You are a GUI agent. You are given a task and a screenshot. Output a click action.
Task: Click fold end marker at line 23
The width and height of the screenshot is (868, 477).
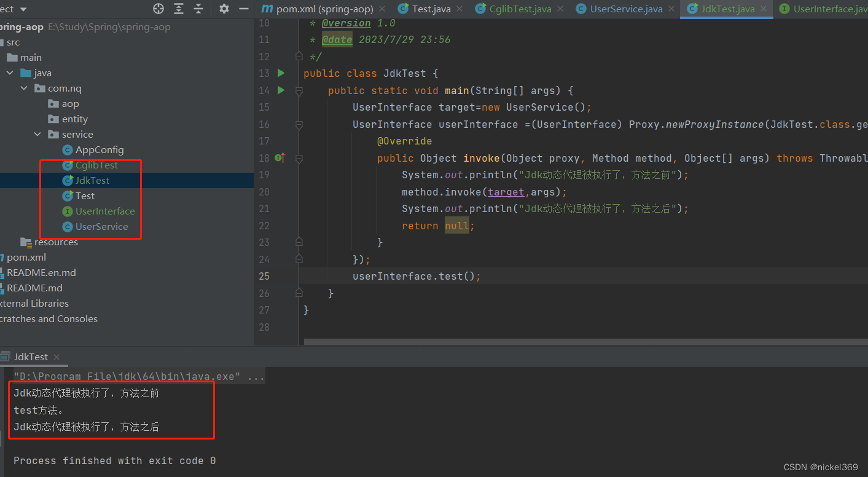pos(299,242)
